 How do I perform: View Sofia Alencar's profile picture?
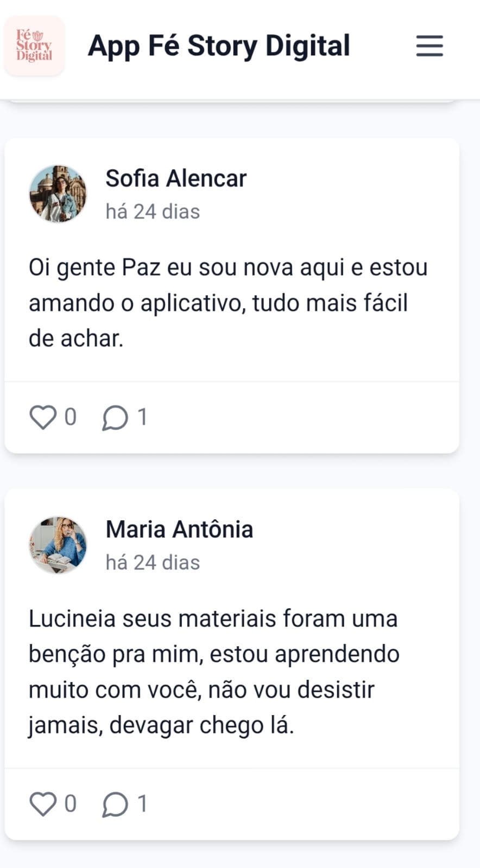click(58, 194)
